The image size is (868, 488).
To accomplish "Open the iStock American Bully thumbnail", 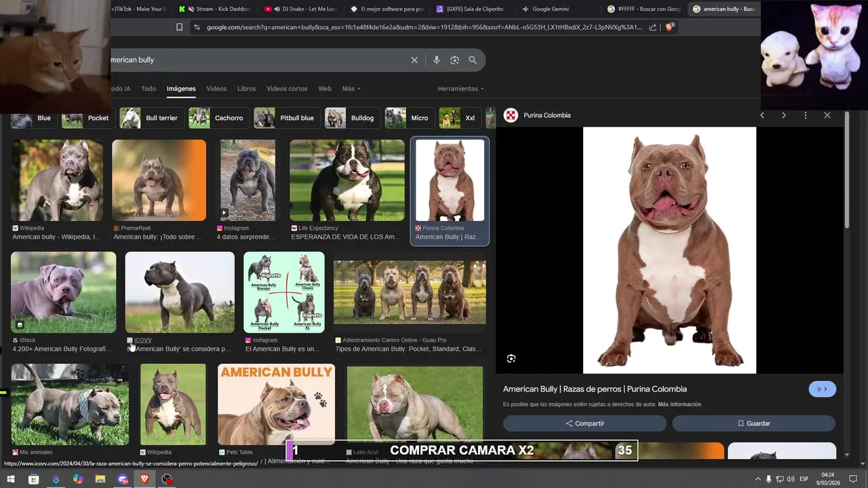I will point(63,292).
